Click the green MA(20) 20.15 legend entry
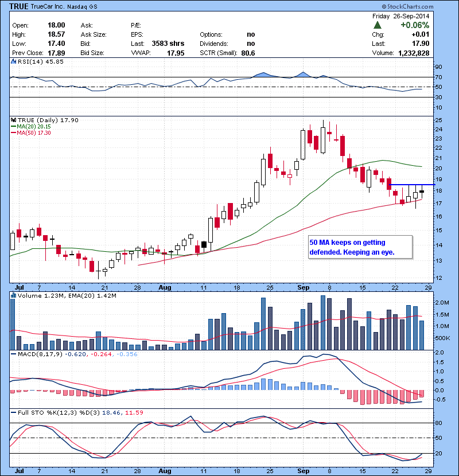 point(30,127)
